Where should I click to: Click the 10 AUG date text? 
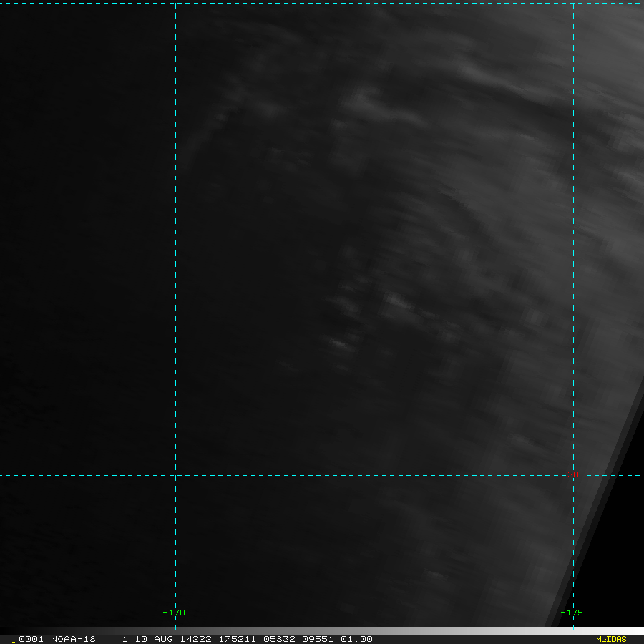pyautogui.click(x=152, y=639)
